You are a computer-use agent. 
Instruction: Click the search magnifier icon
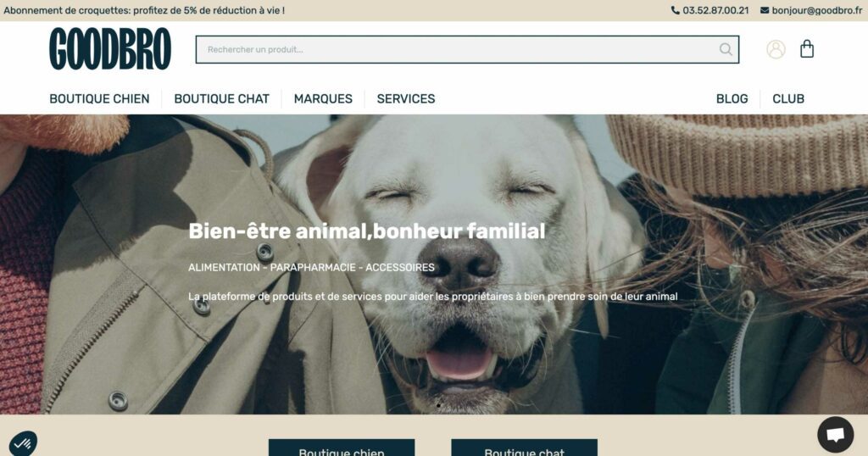[726, 50]
